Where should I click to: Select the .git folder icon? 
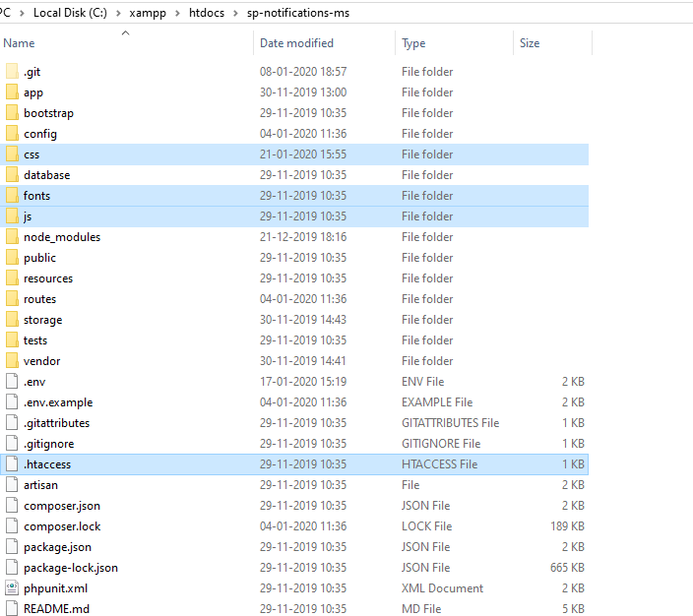12,71
